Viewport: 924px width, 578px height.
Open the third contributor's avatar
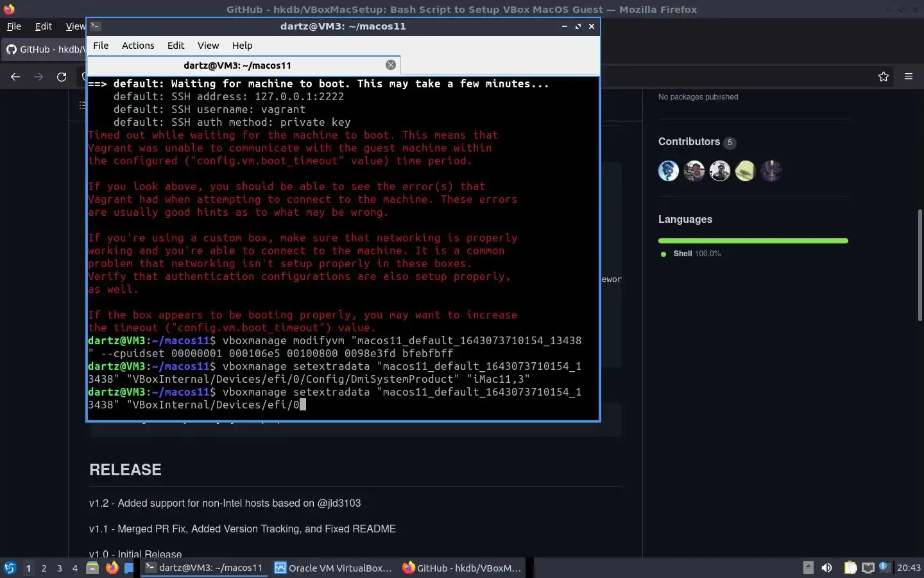[720, 171]
